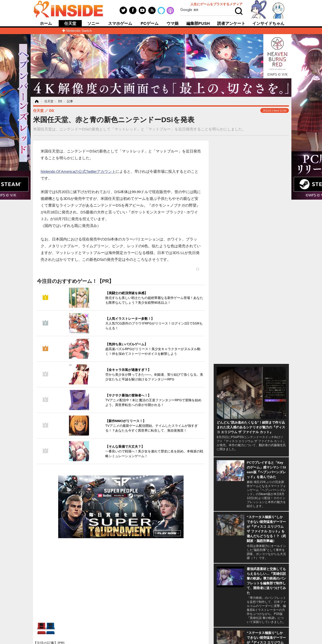Viewport: 322px width, 644px height.
Task: Click the red and blue DSi image
Action: 46,628
